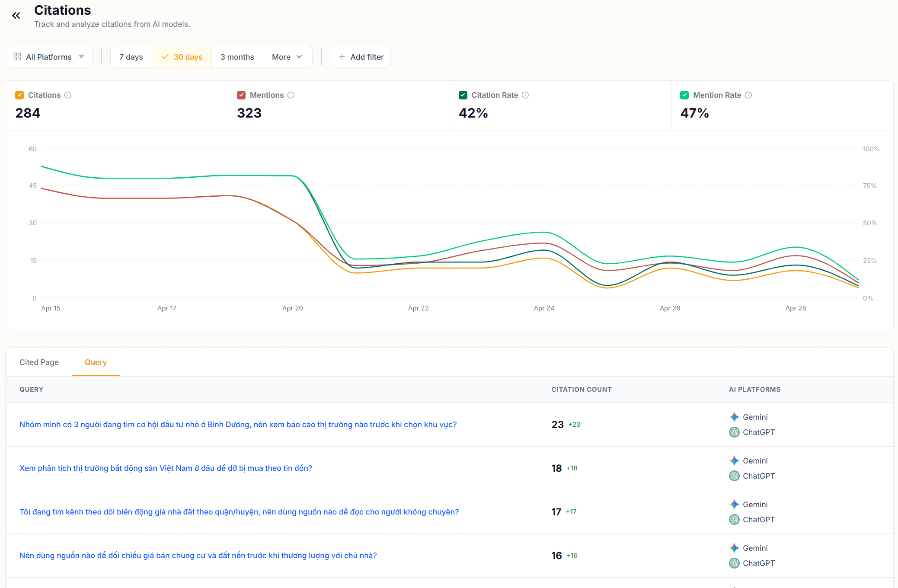Click info icon beside Citation Rate

click(525, 95)
